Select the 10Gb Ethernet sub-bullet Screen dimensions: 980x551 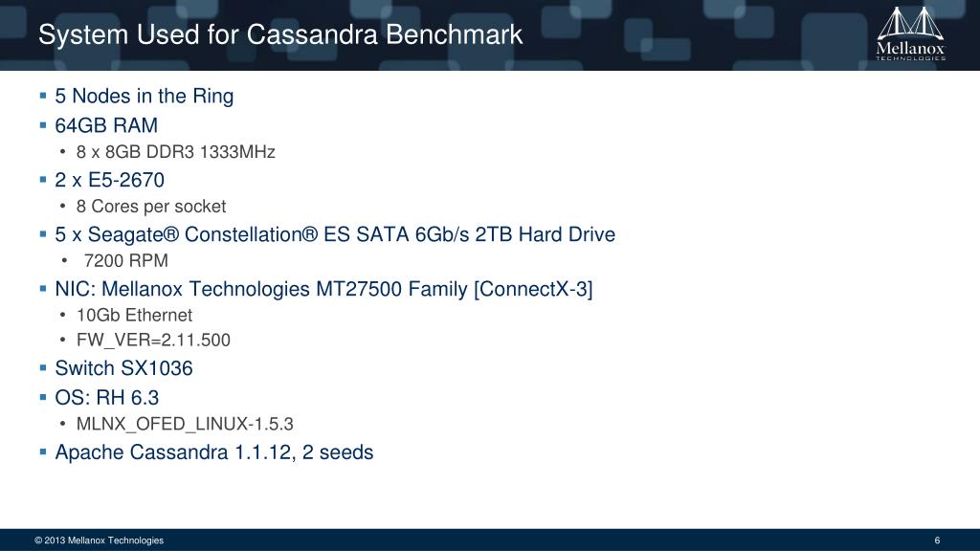coord(134,315)
